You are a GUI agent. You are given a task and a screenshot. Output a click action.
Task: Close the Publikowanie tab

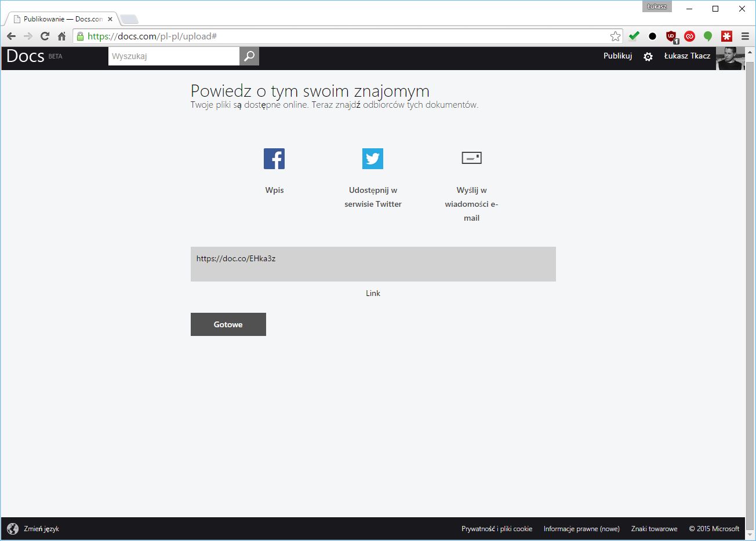click(x=110, y=19)
